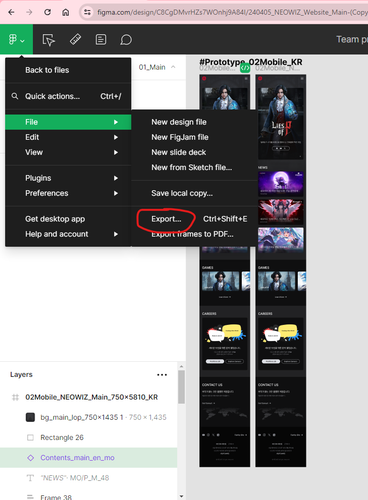The width and height of the screenshot is (368, 500).
Task: Click scroll-down arrow of layers panel
Action: (x=181, y=496)
